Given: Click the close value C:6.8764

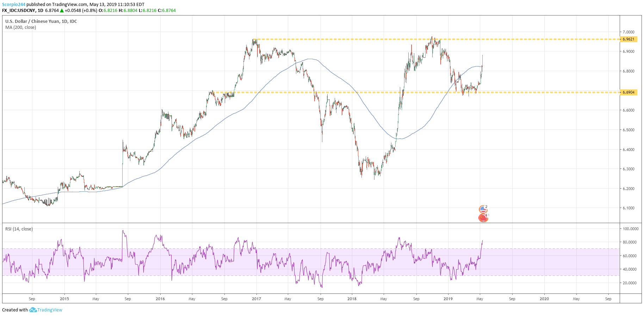Looking at the screenshot, I should tap(167, 11).
